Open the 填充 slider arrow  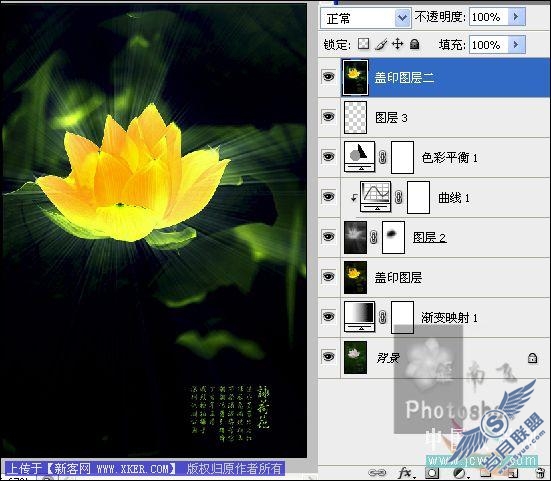[x=517, y=45]
